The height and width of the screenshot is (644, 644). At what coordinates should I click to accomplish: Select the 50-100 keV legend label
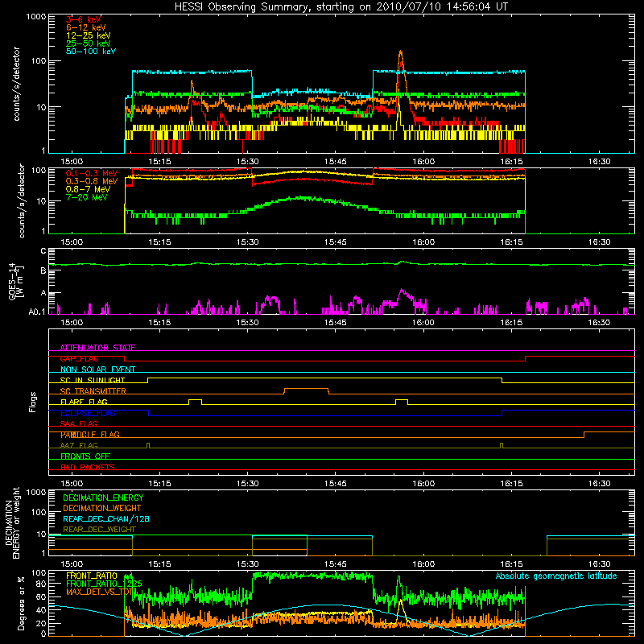pyautogui.click(x=91, y=52)
